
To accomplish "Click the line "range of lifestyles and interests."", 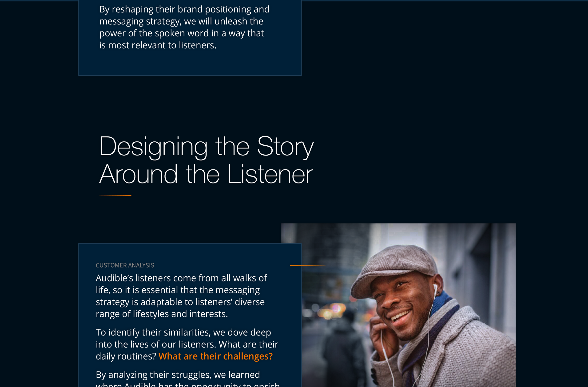I will click(x=162, y=314).
